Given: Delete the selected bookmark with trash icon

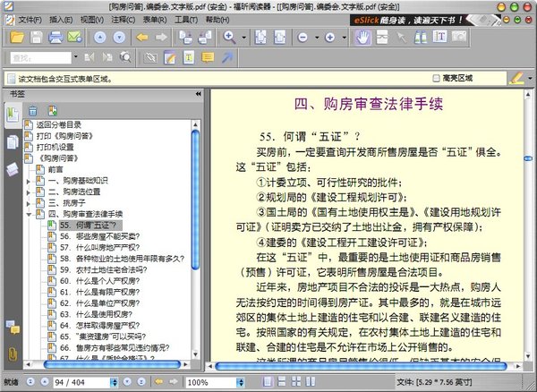Looking at the screenshot, I should (x=32, y=111).
